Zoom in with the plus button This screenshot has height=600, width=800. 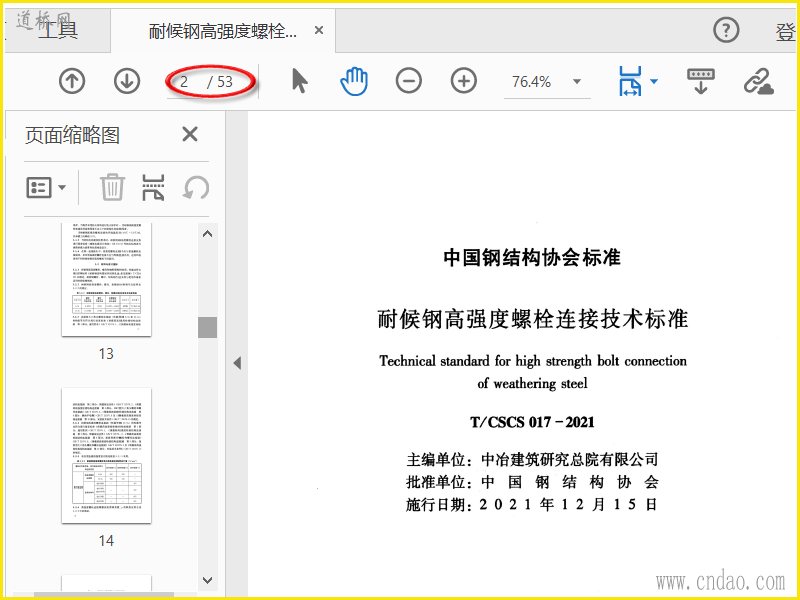coord(464,81)
